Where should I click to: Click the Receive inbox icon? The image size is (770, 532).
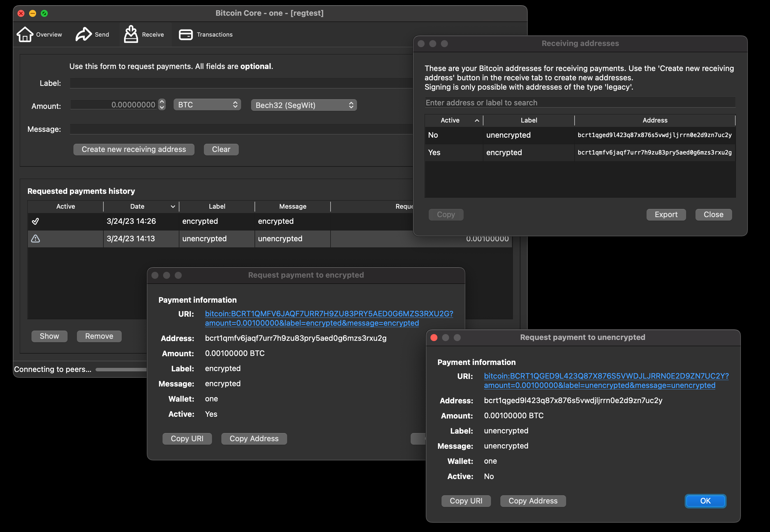point(131,34)
